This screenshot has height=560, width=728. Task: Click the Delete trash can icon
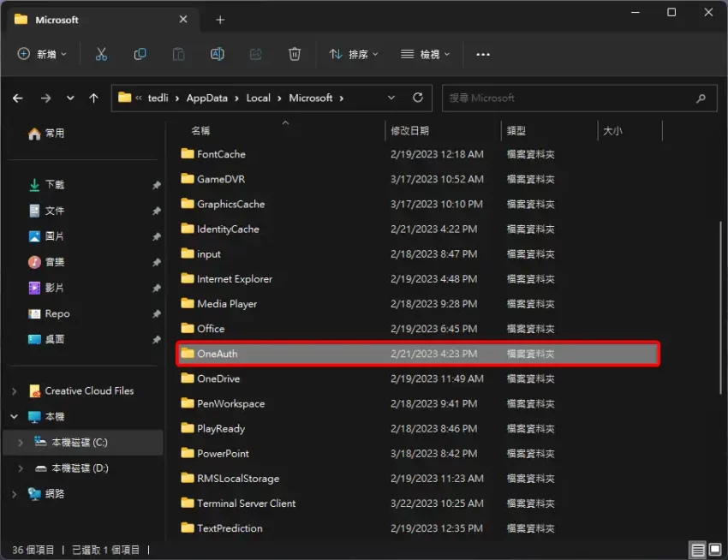[295, 54]
